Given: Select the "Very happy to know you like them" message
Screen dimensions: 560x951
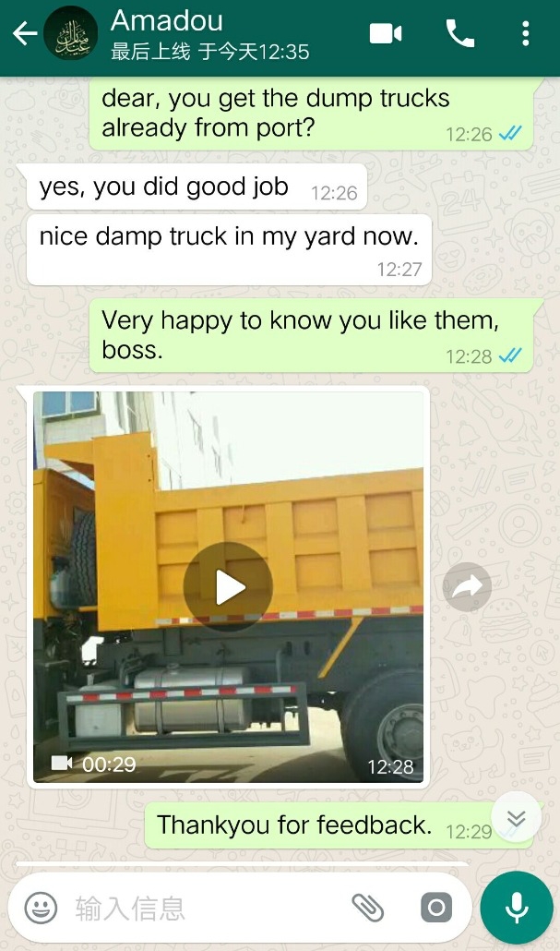Looking at the screenshot, I should click(311, 335).
